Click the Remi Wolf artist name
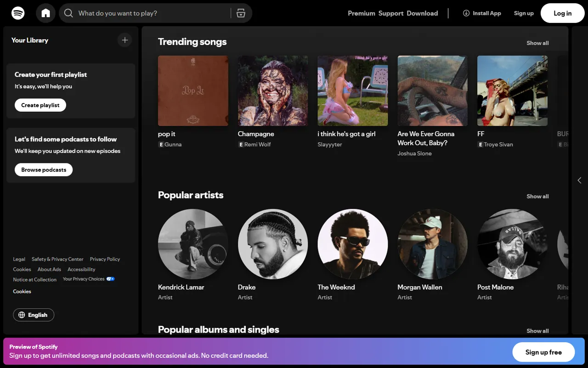 point(258,144)
